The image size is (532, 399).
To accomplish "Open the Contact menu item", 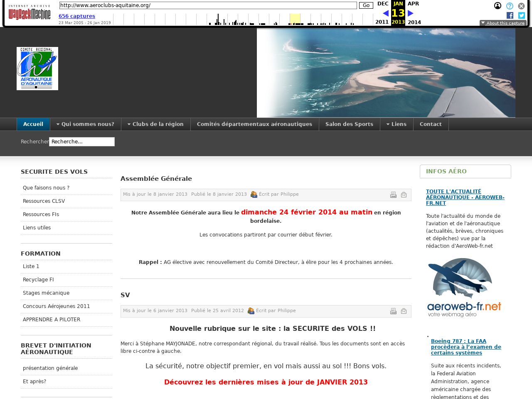I will click(431, 124).
